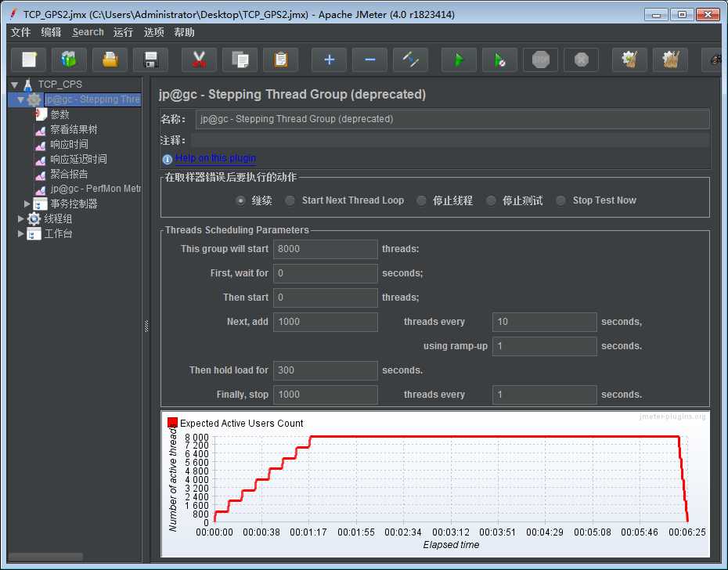The height and width of the screenshot is (570, 728).
Task: Click the 线程组 gear icon
Action: (x=34, y=218)
